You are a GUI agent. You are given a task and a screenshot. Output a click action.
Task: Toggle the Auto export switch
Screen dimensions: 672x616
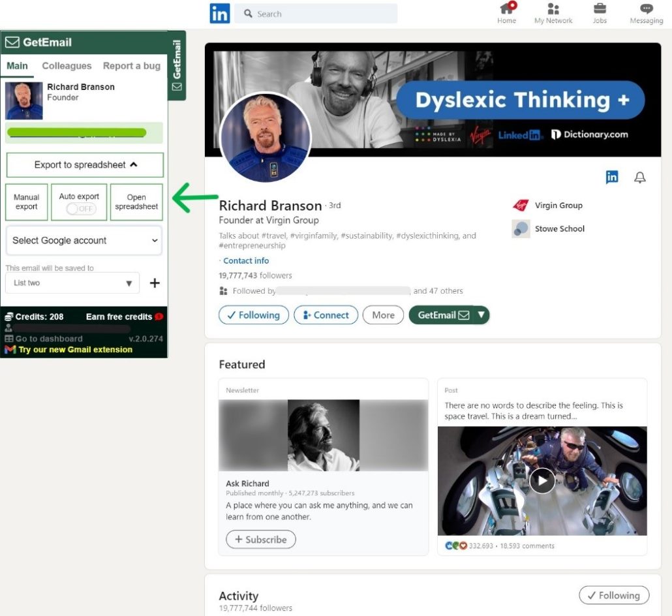click(81, 209)
